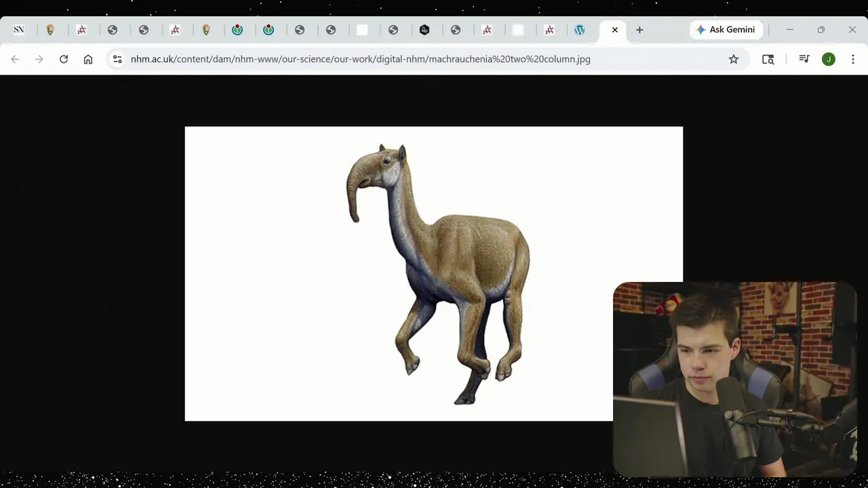Switch to the WordPress tab
Screen dimensions: 868x488
(580, 30)
